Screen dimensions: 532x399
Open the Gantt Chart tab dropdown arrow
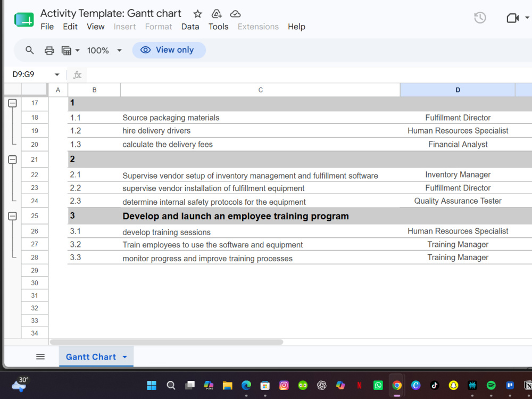click(124, 357)
